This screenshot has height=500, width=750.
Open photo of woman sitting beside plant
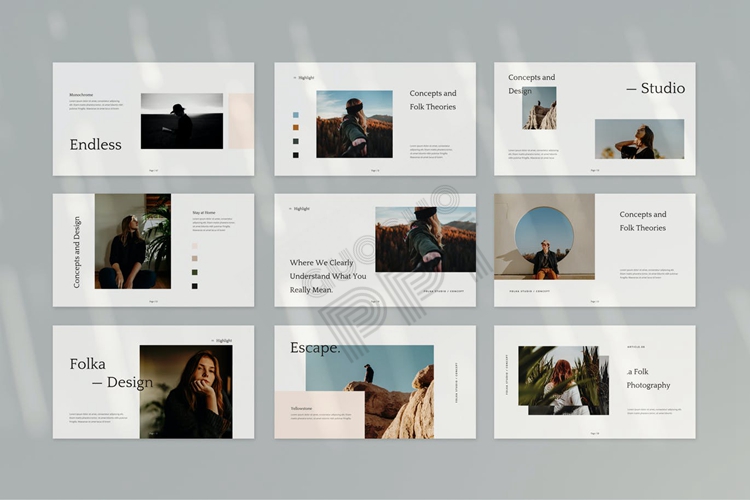[132, 241]
